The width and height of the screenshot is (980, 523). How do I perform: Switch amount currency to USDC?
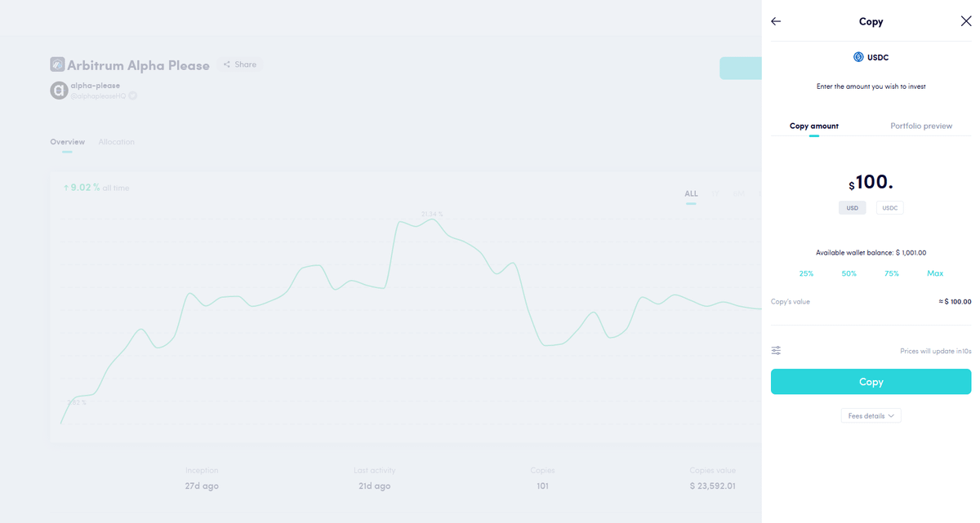pos(889,208)
